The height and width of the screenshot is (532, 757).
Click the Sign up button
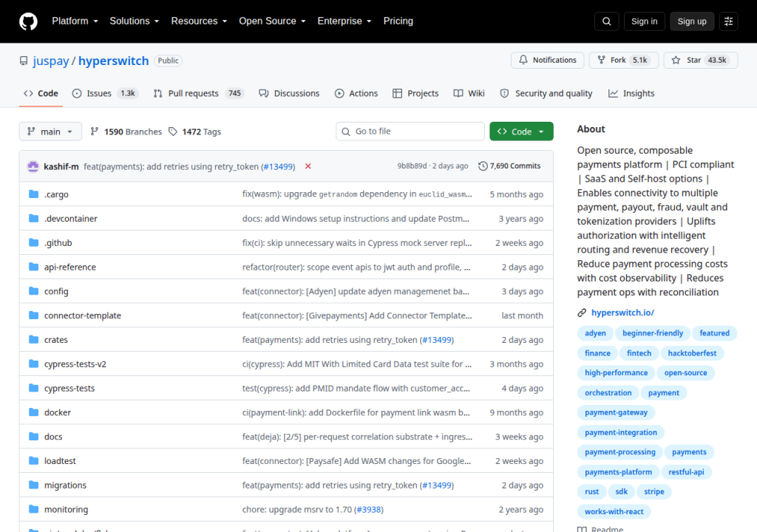tap(692, 21)
